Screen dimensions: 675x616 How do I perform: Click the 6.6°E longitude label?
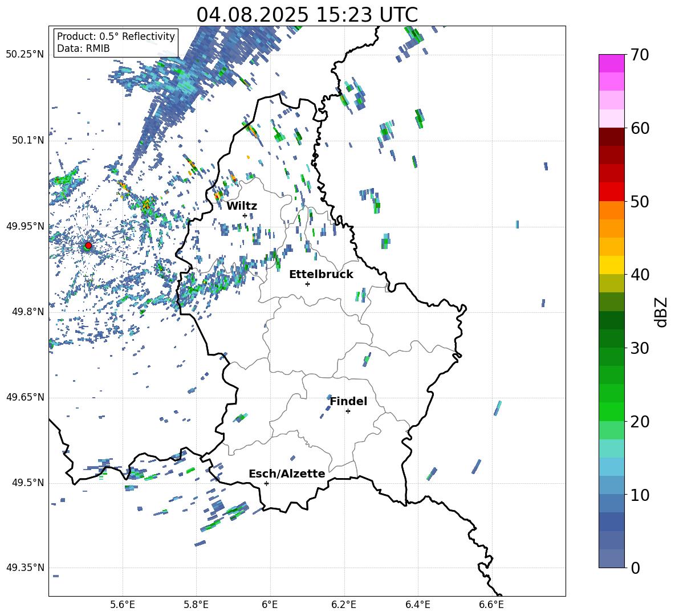click(491, 605)
